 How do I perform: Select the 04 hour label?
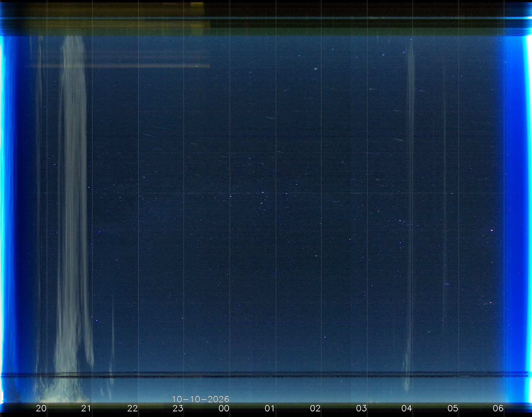pos(407,408)
